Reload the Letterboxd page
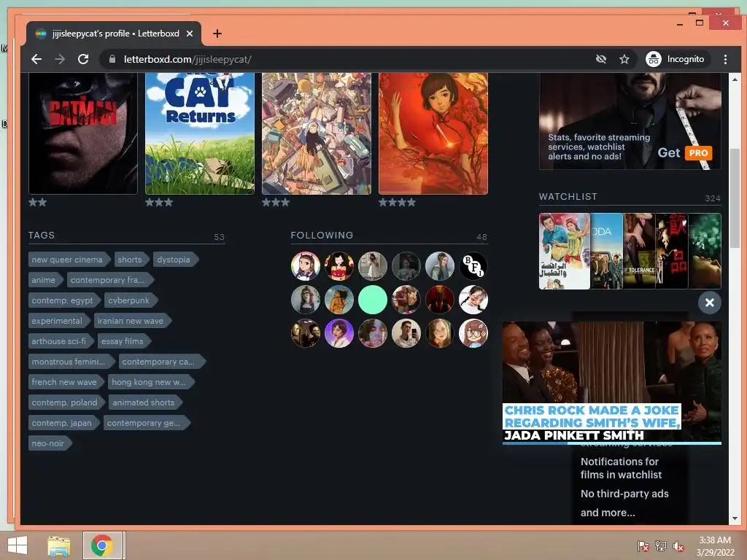Viewport: 747px width, 560px height. point(83,59)
